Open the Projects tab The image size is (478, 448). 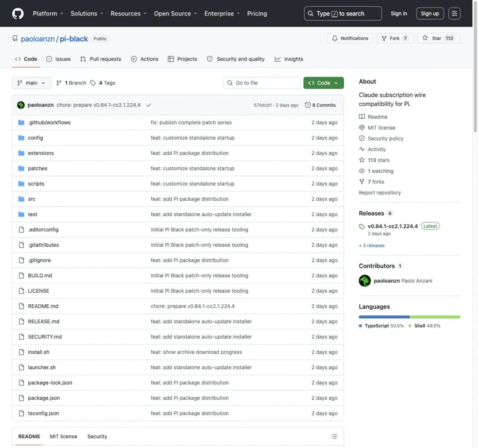pos(183,59)
